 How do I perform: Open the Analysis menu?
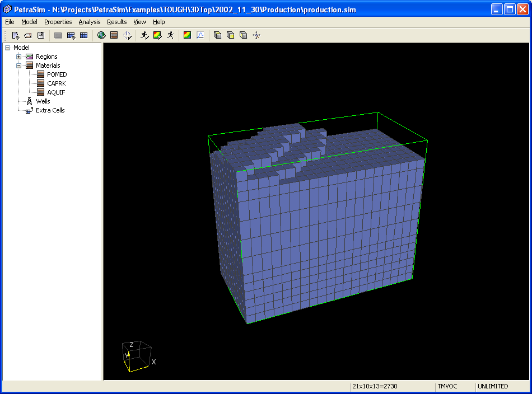(89, 22)
